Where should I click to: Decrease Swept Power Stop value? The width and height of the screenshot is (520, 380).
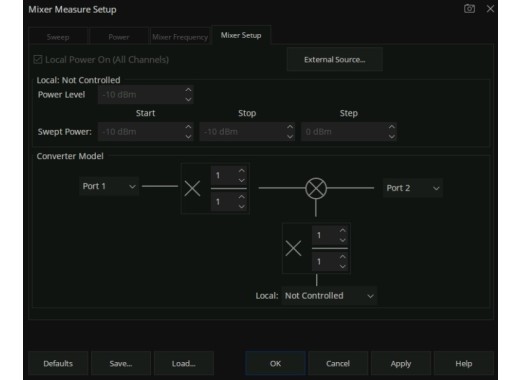click(x=290, y=136)
